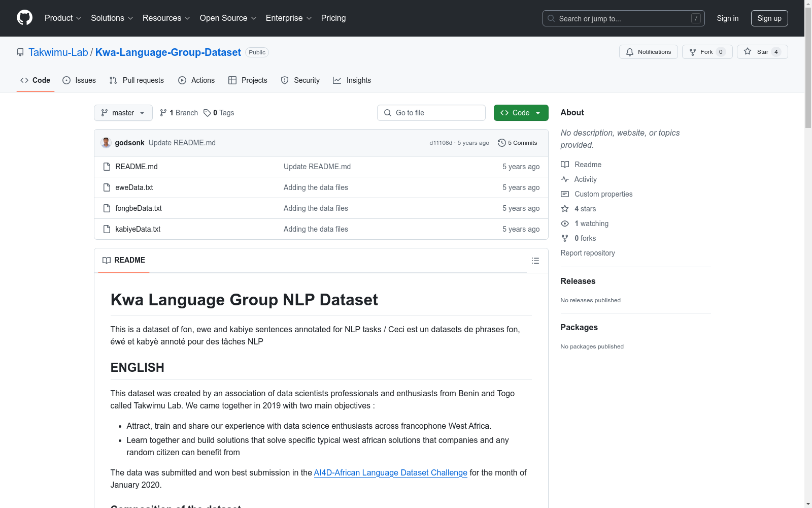Switch to the Issues tab

click(79, 80)
